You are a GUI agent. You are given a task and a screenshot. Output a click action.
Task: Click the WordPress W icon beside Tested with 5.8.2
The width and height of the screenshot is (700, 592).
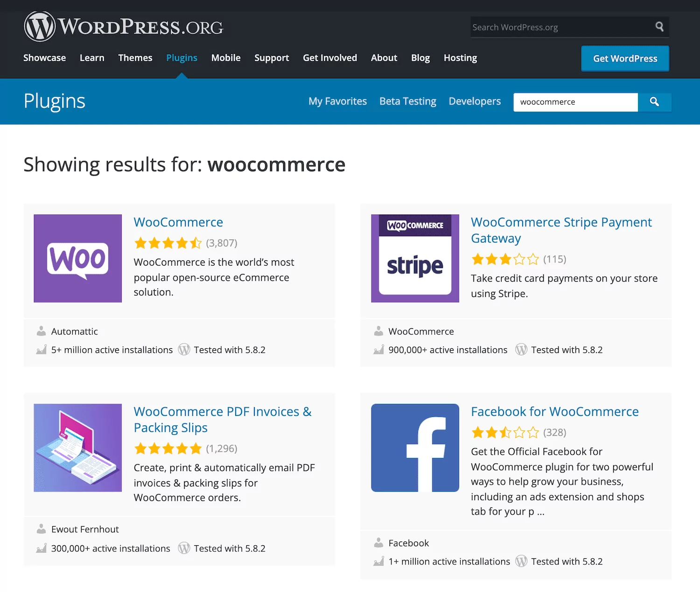click(184, 349)
